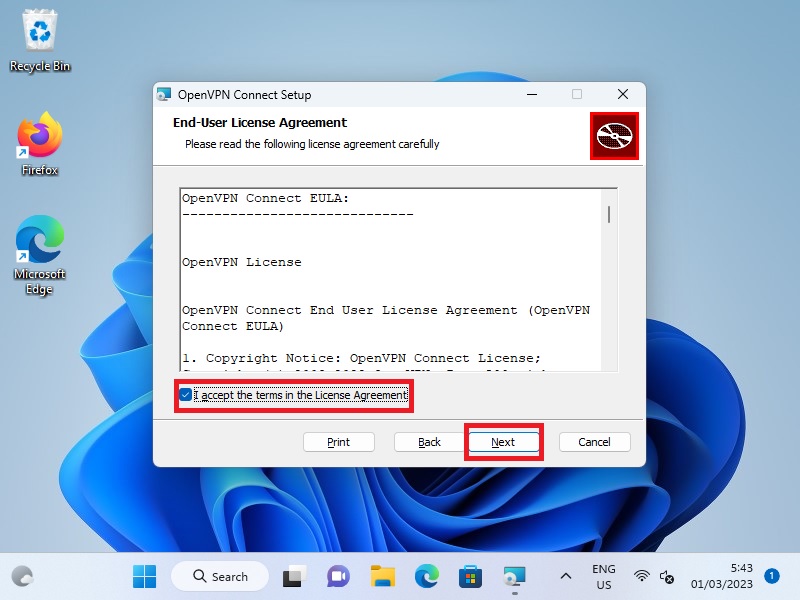Viewport: 800px width, 600px height.
Task: Open the Recycle Bin desktop icon
Action: pyautogui.click(x=40, y=42)
